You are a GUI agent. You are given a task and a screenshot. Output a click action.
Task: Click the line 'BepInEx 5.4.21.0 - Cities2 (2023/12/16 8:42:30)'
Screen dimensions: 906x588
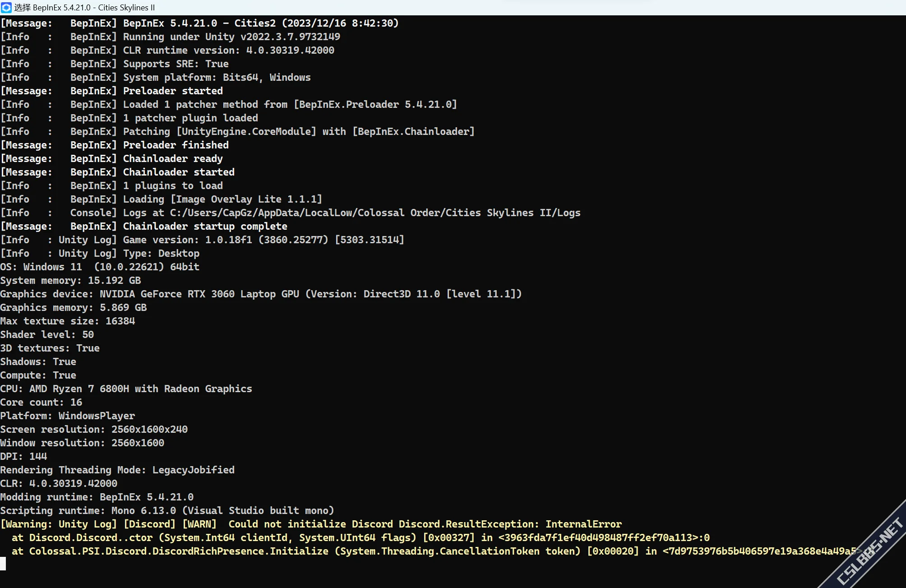tap(261, 23)
